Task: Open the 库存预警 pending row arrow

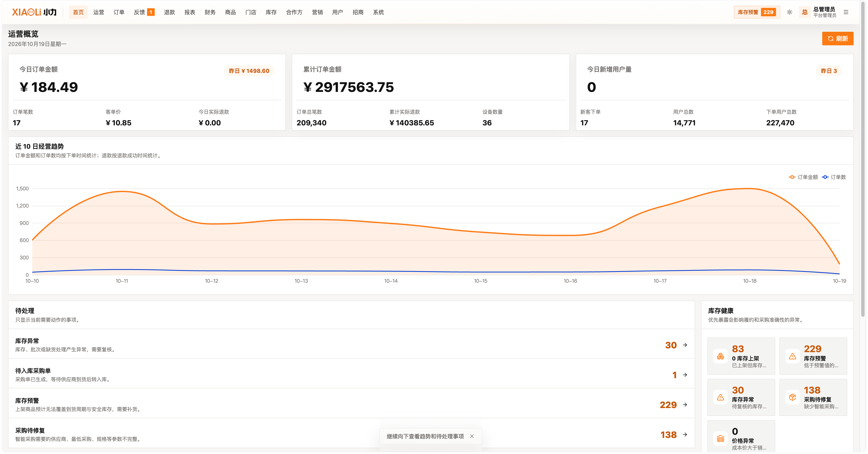Action: pos(685,404)
